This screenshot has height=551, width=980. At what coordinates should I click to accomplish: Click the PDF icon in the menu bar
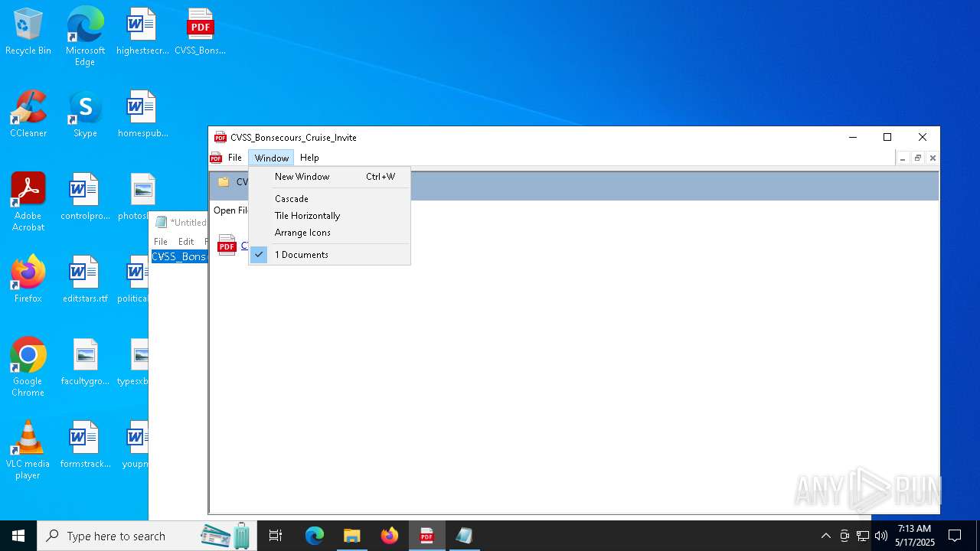[216, 158]
